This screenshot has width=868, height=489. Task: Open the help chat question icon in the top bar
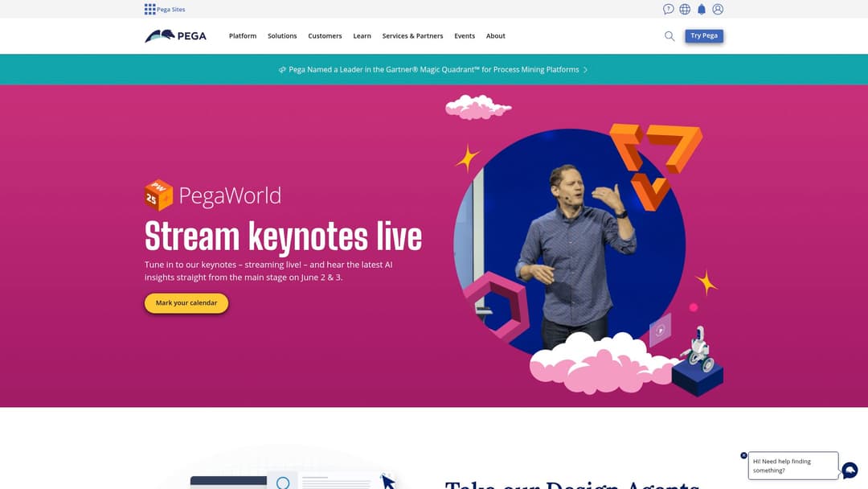[668, 9]
